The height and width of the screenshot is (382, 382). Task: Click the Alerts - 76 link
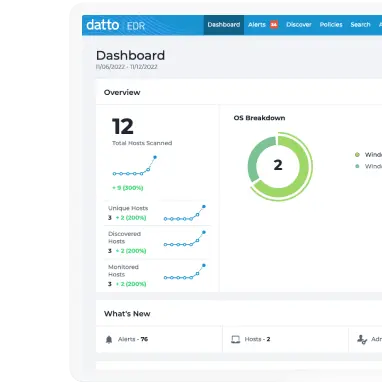(x=133, y=339)
